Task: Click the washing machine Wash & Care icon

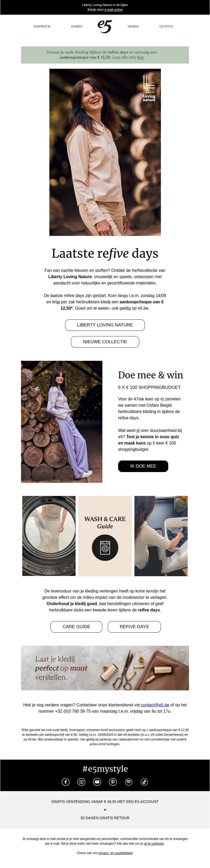Action: click(105, 548)
